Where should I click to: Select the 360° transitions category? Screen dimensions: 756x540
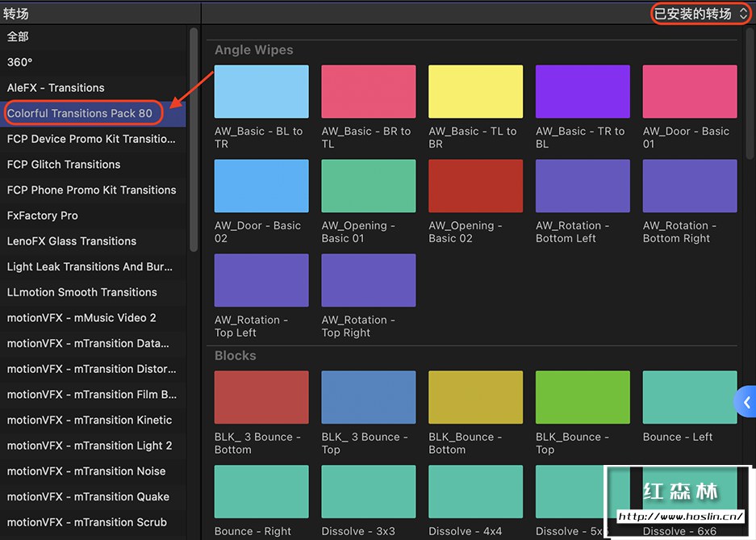point(20,62)
